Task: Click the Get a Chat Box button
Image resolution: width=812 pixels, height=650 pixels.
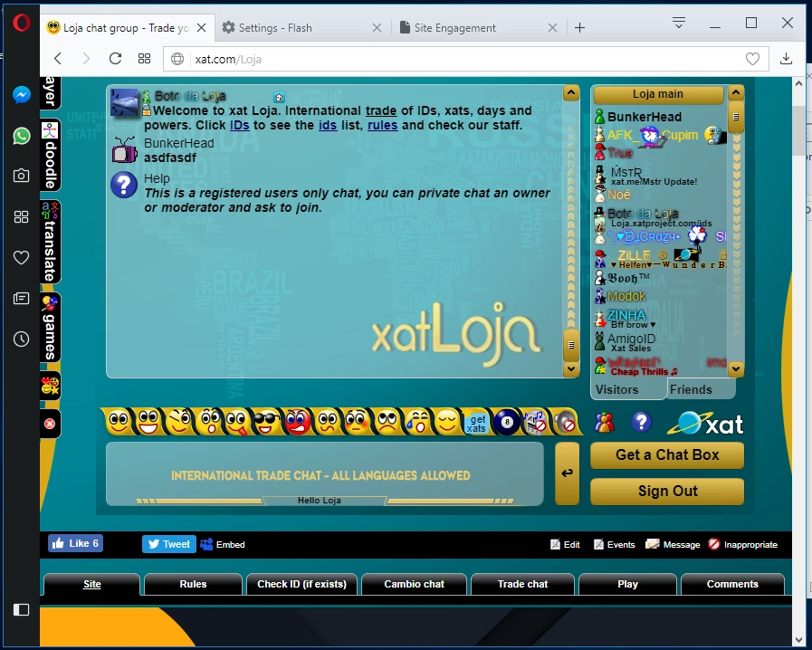Action: pyautogui.click(x=667, y=454)
